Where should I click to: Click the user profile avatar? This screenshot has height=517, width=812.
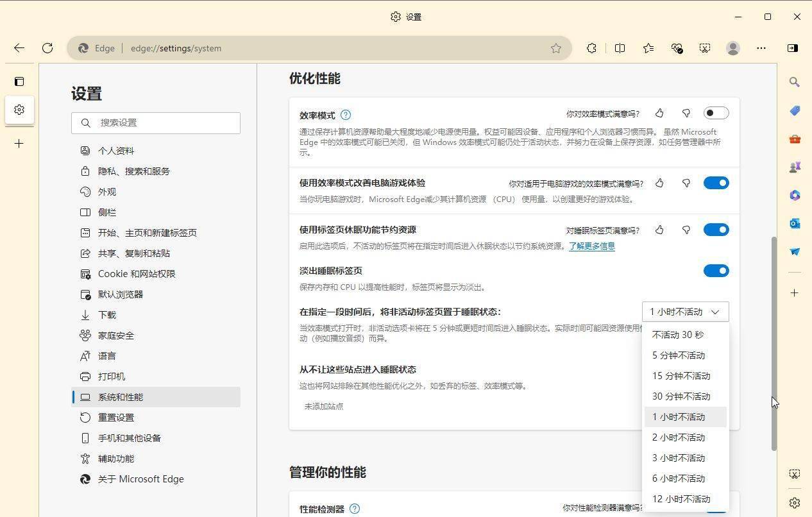click(x=733, y=48)
